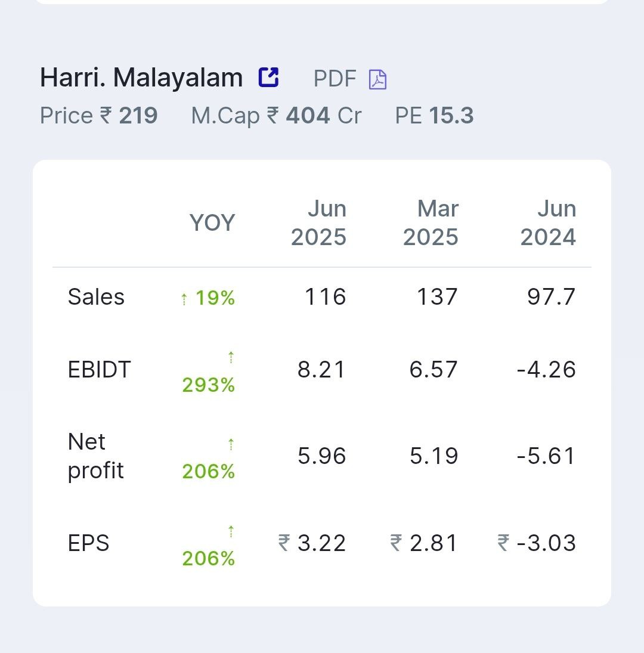Click the EPS row label
This screenshot has width=644, height=653.
click(89, 543)
